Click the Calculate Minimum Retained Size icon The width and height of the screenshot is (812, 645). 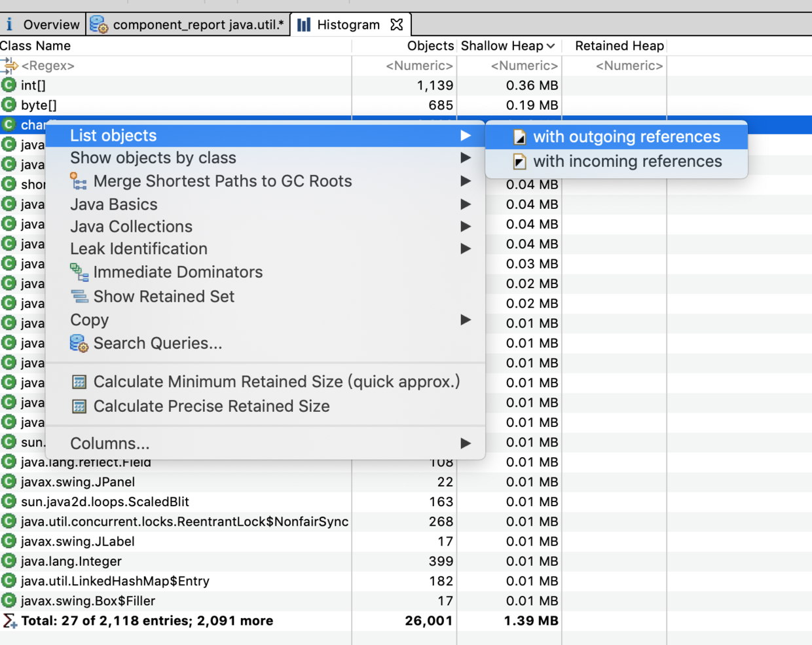point(79,382)
